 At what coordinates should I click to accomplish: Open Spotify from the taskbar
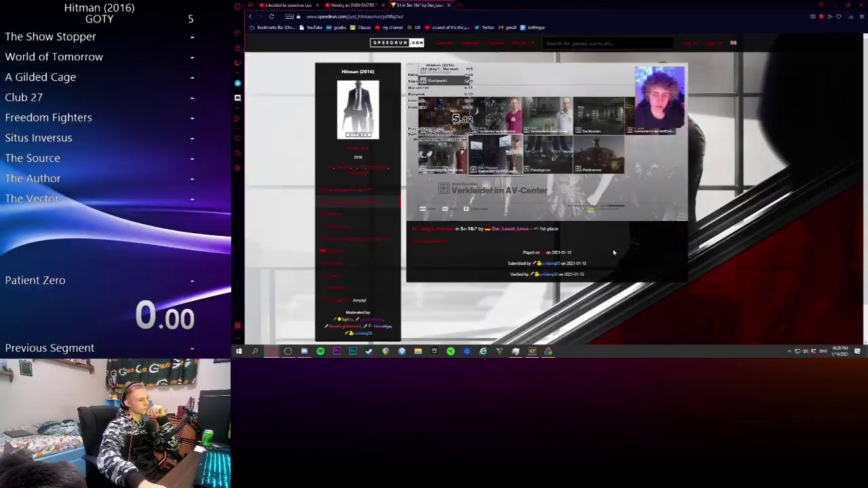point(320,351)
